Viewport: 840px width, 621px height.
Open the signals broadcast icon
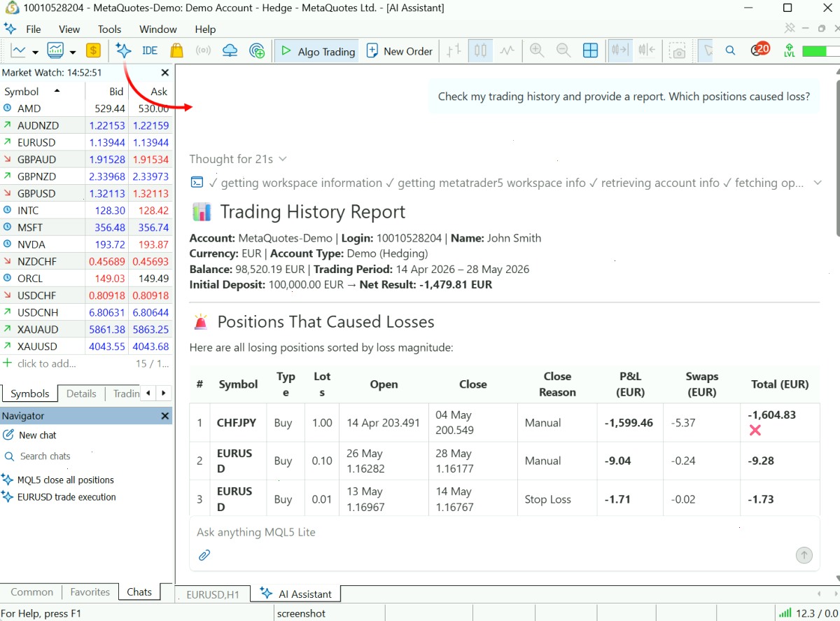[203, 50]
